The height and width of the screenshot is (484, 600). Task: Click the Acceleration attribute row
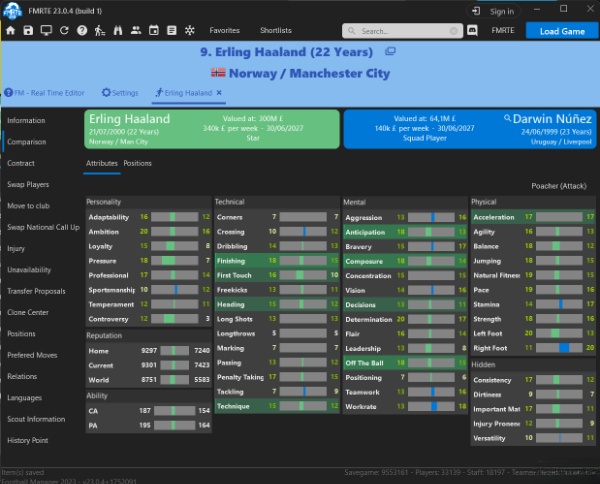point(533,217)
